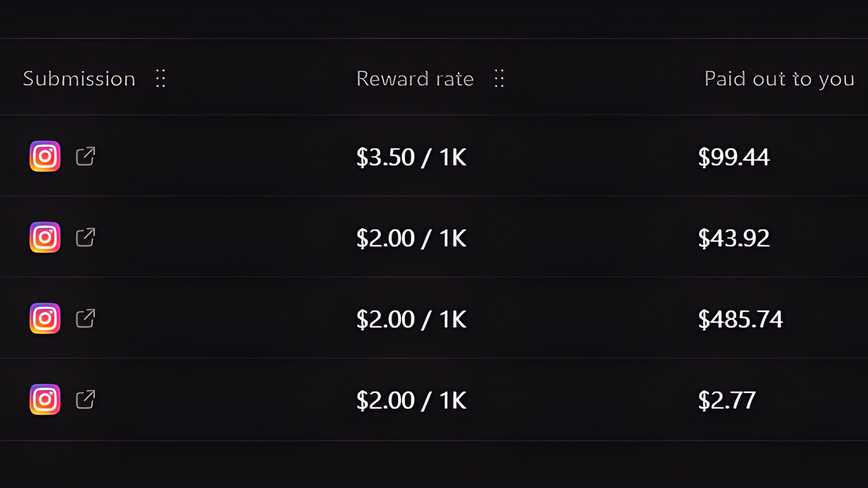Viewport: 868px width, 488px height.
Task: Click the $99.44 payout amount
Action: [733, 157]
